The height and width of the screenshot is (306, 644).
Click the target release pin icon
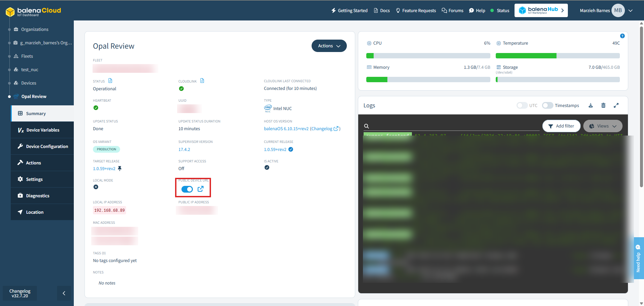coord(119,168)
